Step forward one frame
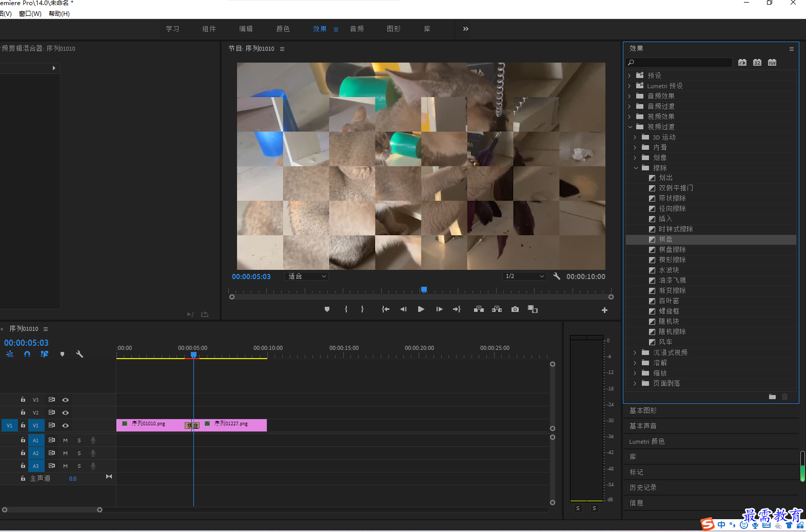This screenshot has height=532, width=806. (x=439, y=309)
